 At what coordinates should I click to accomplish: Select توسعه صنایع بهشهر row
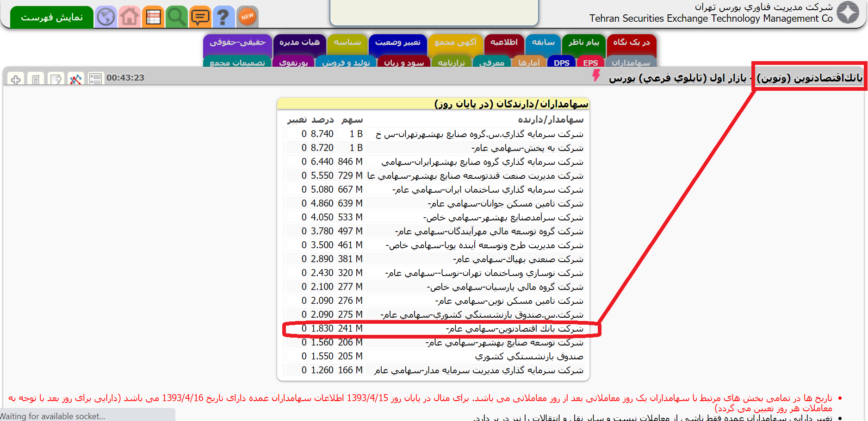(433, 342)
